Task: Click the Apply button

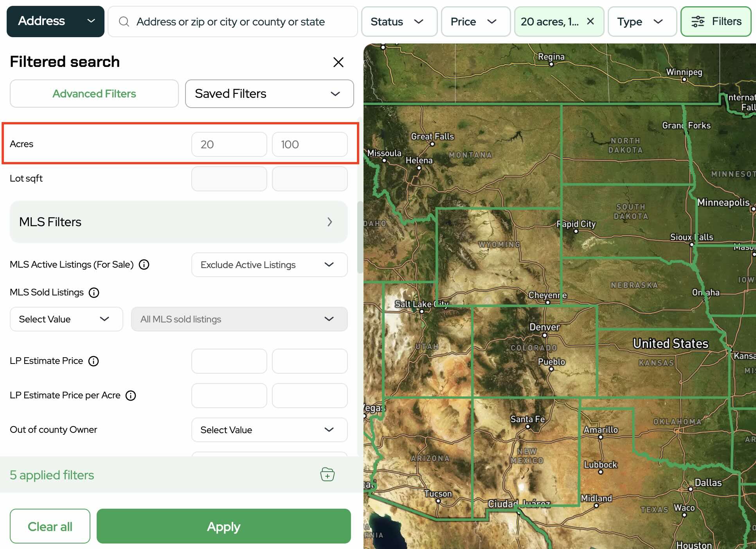Action: 223,526
